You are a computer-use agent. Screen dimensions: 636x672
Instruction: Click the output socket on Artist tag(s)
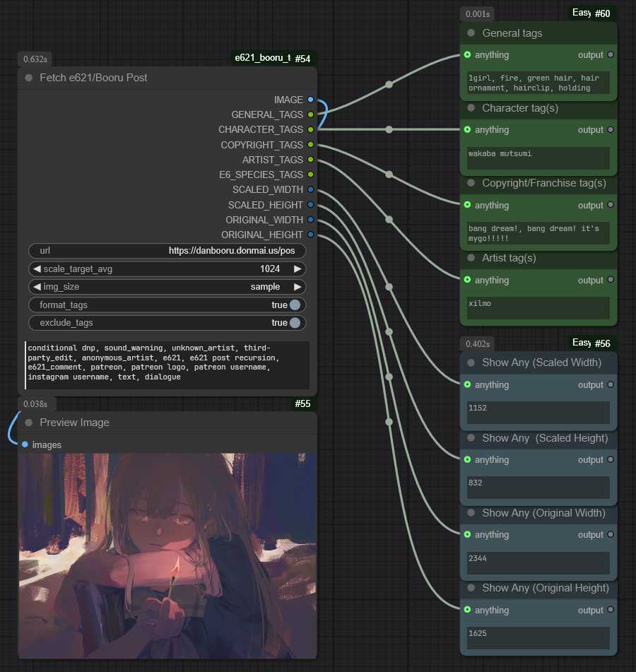click(611, 280)
